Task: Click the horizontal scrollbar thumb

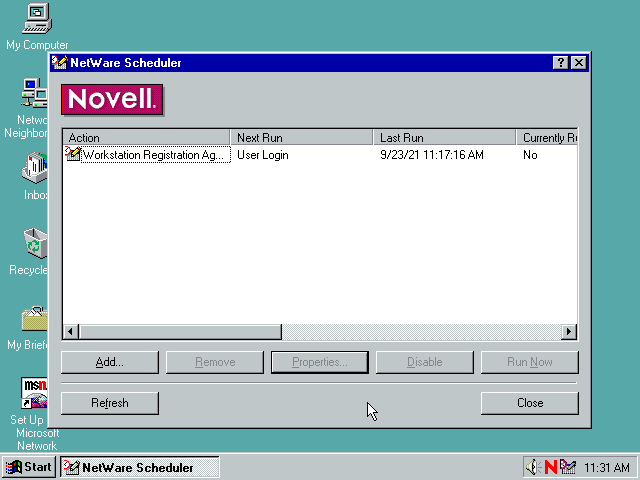Action: pyautogui.click(x=180, y=331)
